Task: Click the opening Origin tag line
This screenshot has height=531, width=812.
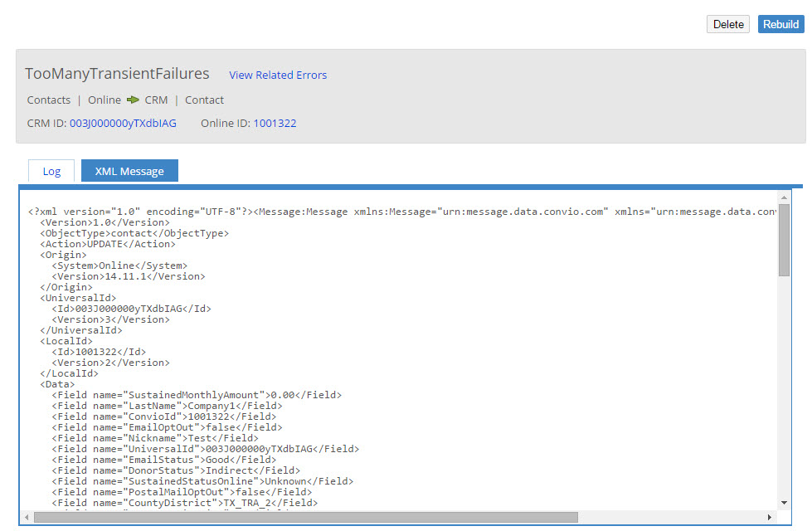Action: point(63,255)
